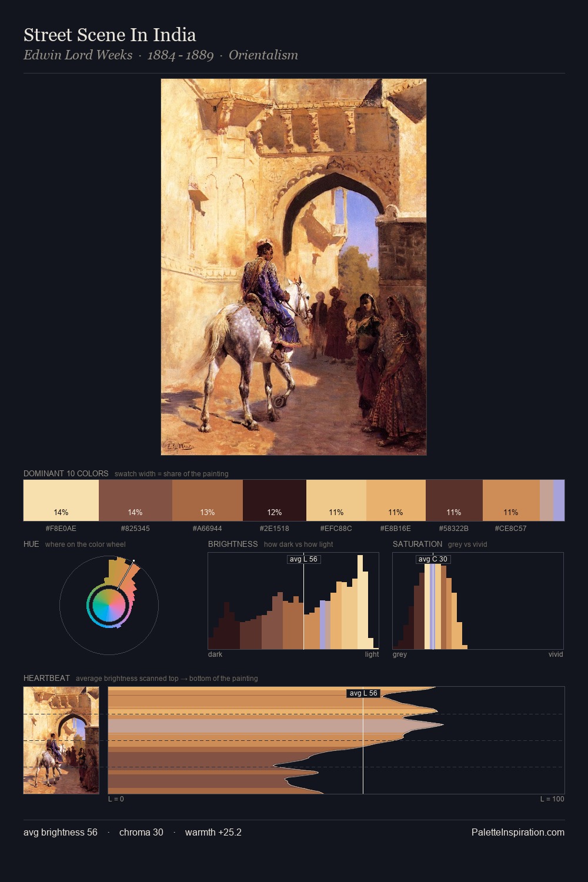The height and width of the screenshot is (882, 588).
Task: Click the date range '1884 - 1889'
Action: tap(181, 55)
